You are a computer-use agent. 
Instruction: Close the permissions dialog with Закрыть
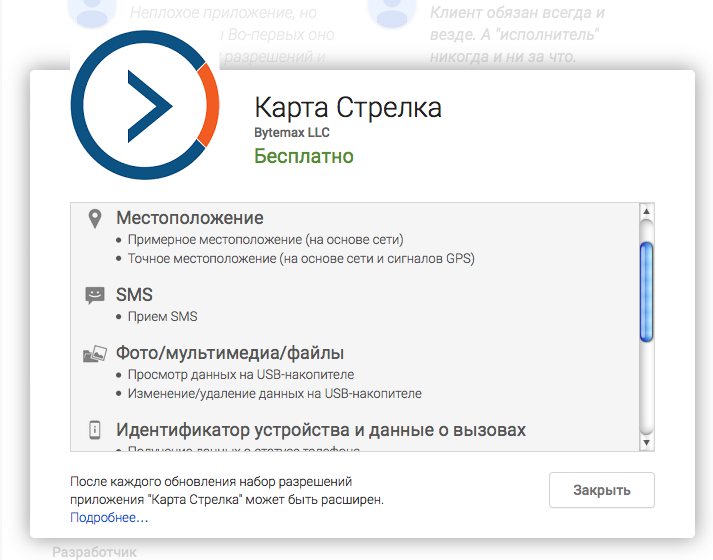pyautogui.click(x=601, y=490)
